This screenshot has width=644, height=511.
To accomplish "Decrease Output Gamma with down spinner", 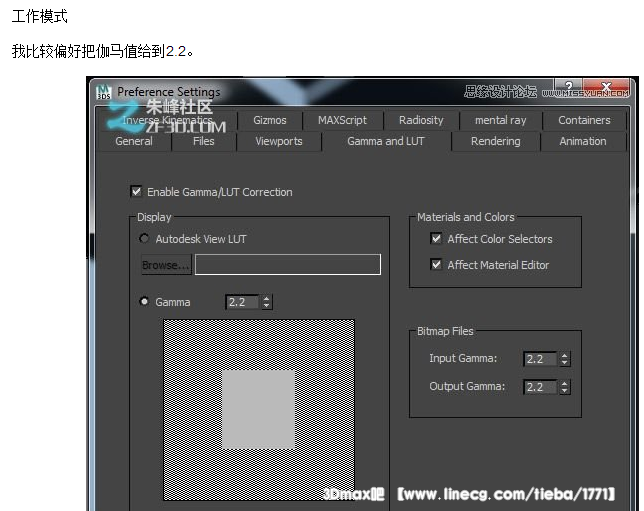I will point(565,391).
